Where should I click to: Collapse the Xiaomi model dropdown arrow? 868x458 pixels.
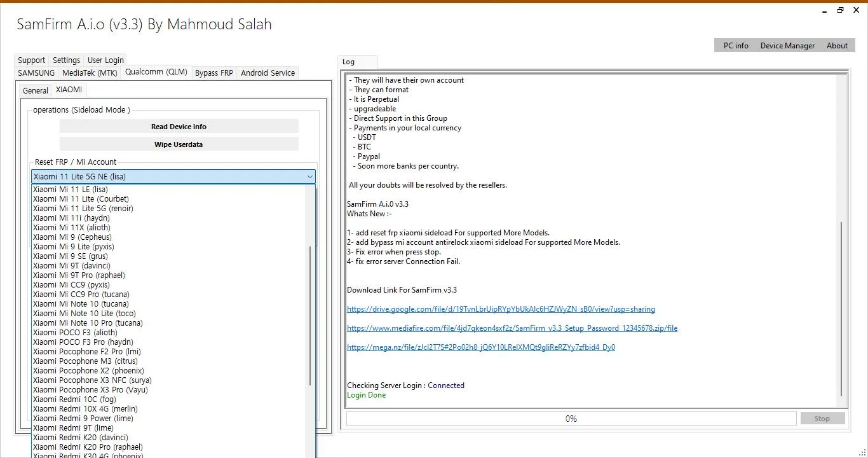(309, 177)
